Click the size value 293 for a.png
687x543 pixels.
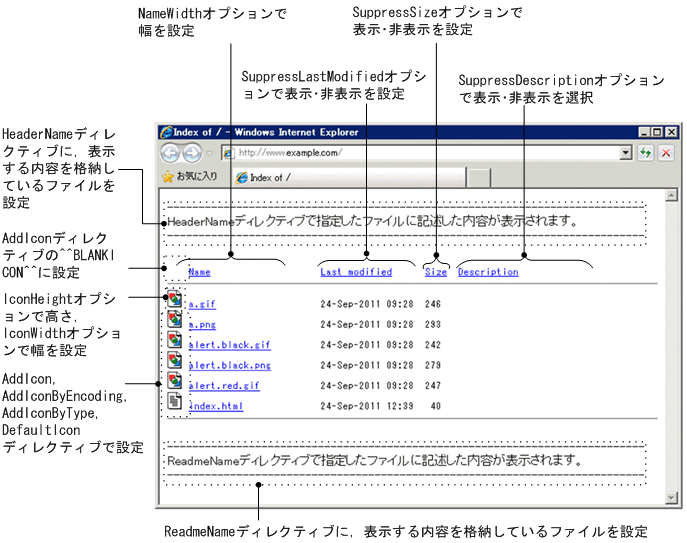pyautogui.click(x=432, y=325)
